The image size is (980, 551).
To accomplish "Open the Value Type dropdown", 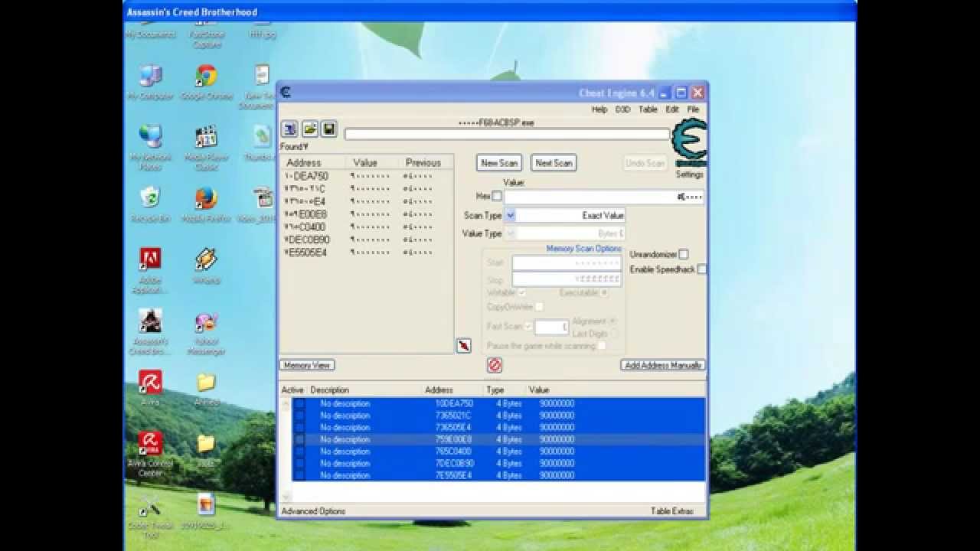I will click(510, 233).
